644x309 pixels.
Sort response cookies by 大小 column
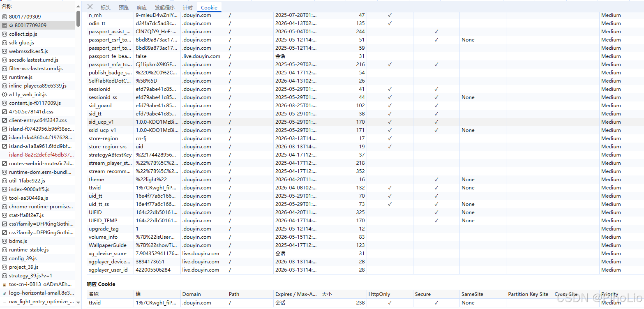point(343,294)
